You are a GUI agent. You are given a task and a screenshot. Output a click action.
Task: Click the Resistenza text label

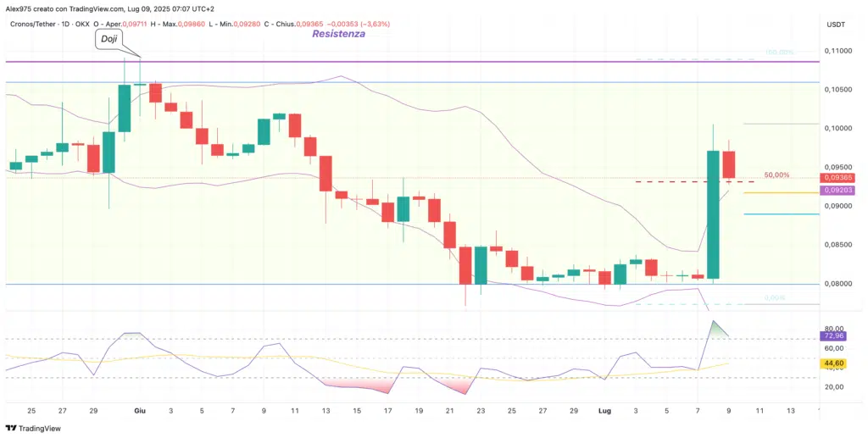tap(339, 35)
